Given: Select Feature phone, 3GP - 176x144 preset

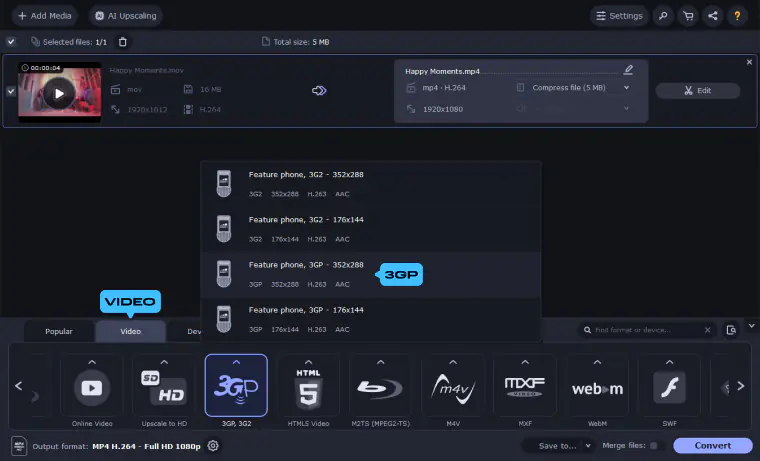Looking at the screenshot, I should point(371,319).
